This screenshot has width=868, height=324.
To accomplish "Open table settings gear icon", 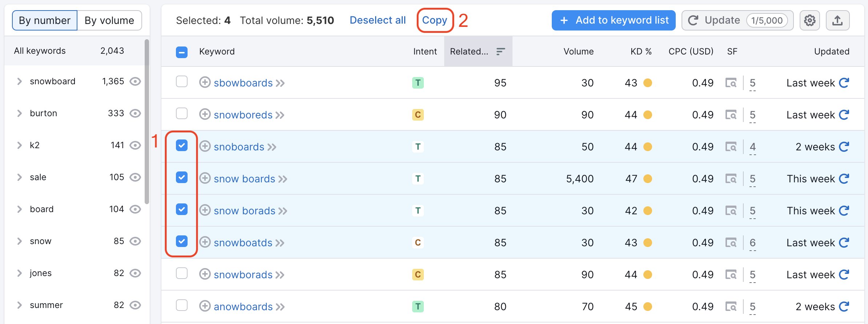I will pos(809,20).
